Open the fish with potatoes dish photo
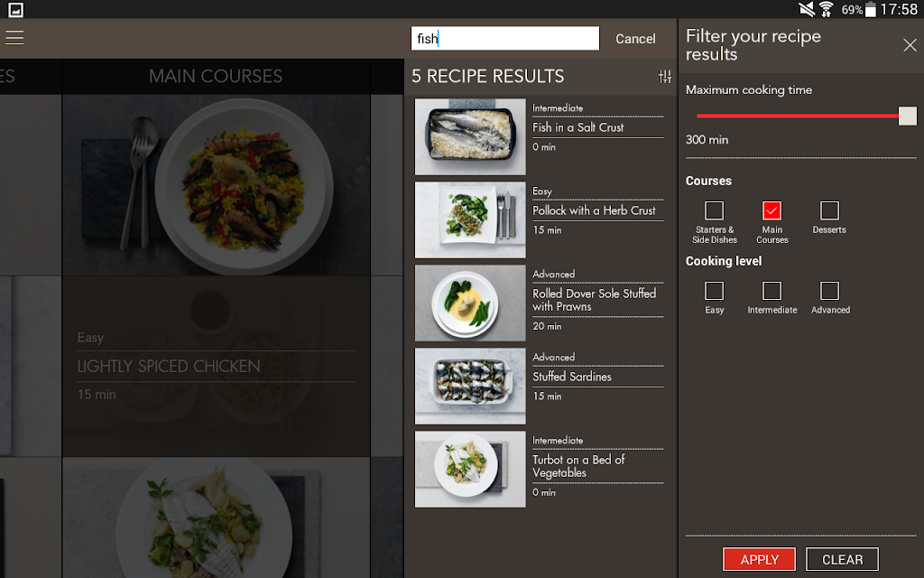This screenshot has width=924, height=578. click(217, 517)
